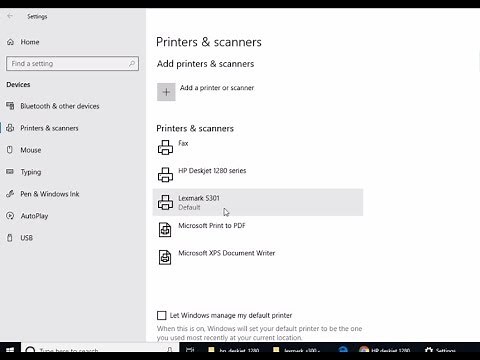
Task: Enable Let Windows manage my default printer
Action: click(162, 315)
